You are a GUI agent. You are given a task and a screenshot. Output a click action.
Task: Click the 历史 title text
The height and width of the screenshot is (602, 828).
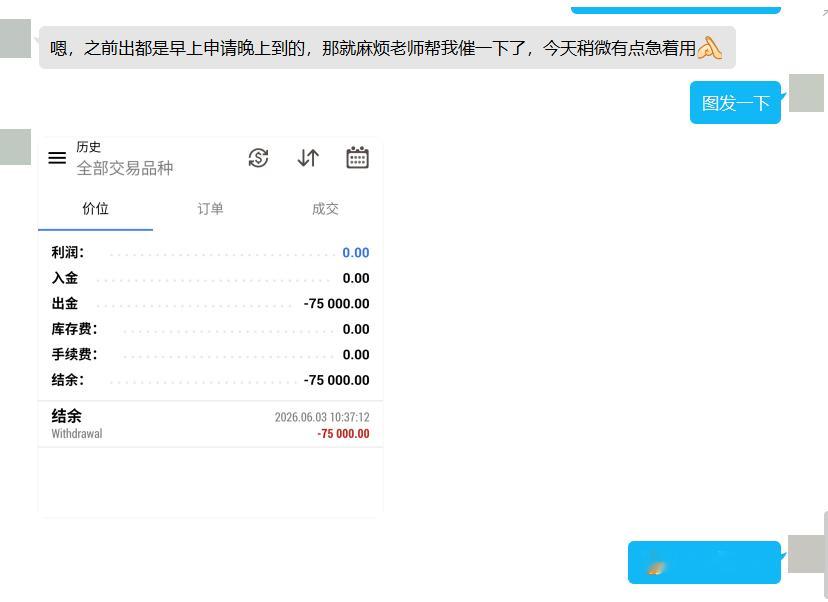coord(89,147)
